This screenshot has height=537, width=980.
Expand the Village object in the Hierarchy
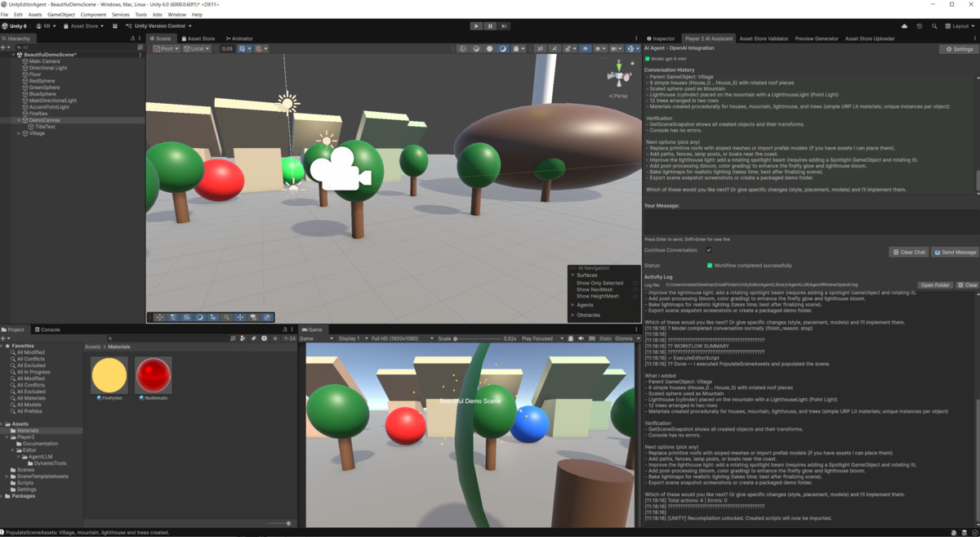20,133
